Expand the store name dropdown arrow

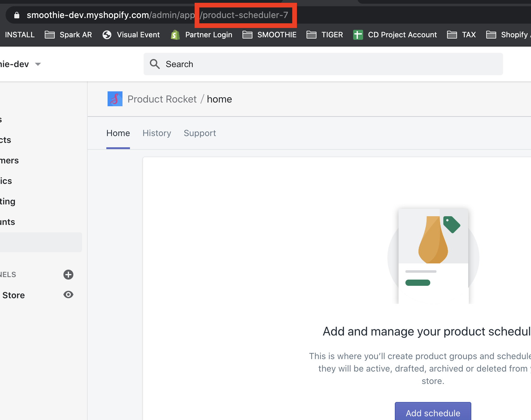(x=38, y=64)
